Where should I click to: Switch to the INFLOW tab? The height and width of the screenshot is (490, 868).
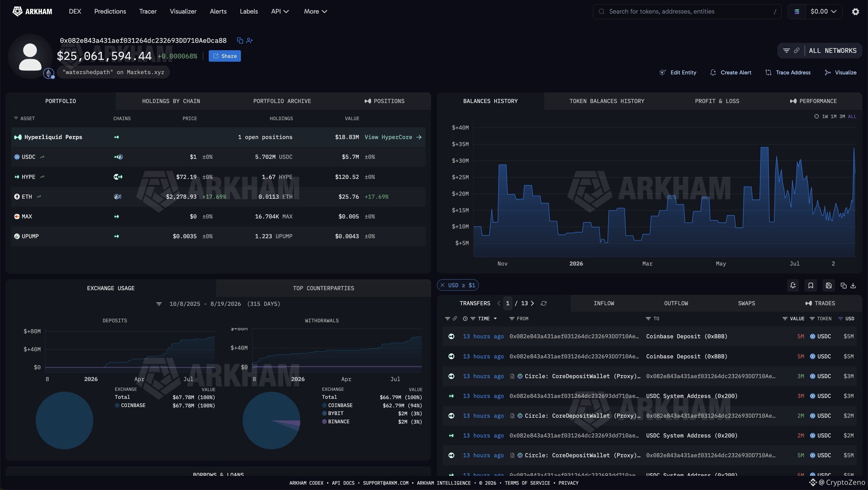pos(604,303)
